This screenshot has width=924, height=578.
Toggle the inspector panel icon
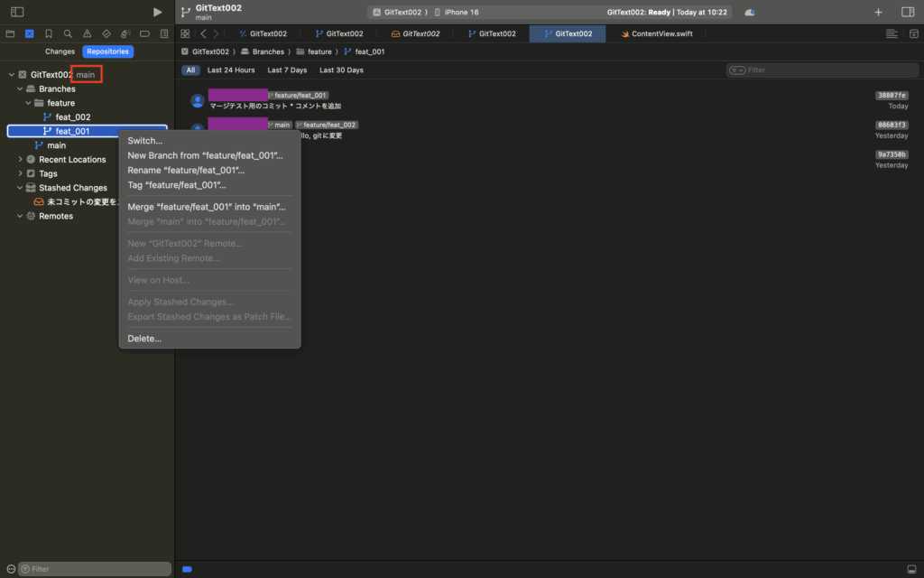click(x=908, y=12)
